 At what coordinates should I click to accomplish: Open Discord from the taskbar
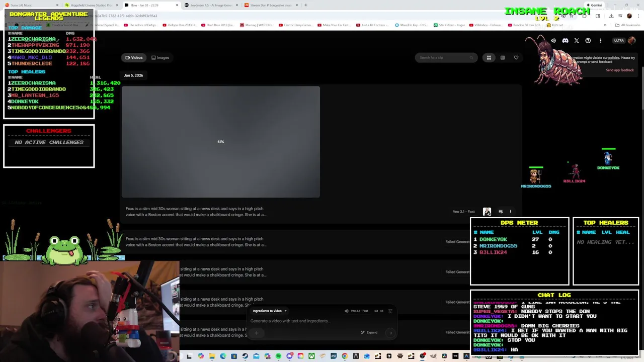289,356
